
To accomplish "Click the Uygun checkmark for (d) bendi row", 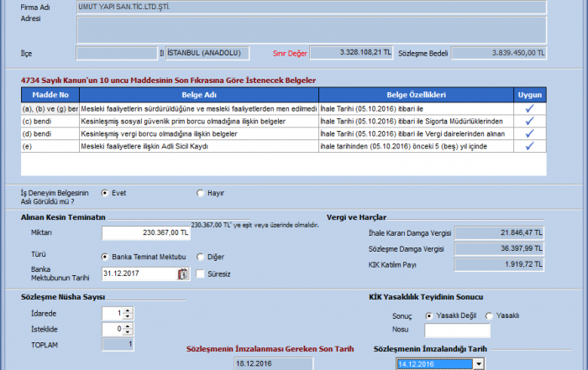I will [x=529, y=133].
